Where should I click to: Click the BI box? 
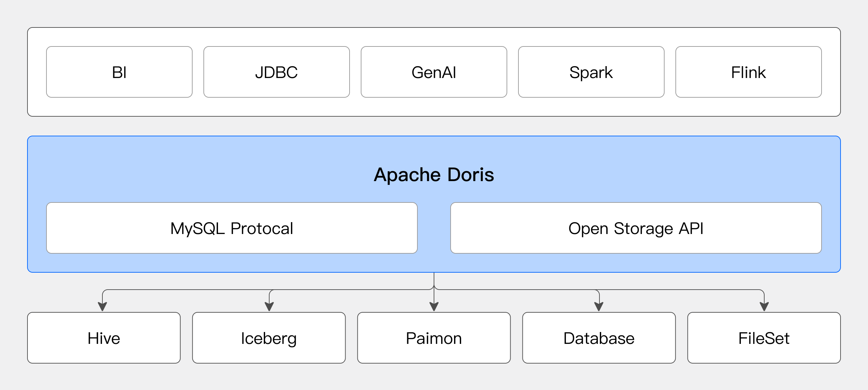[x=119, y=72]
